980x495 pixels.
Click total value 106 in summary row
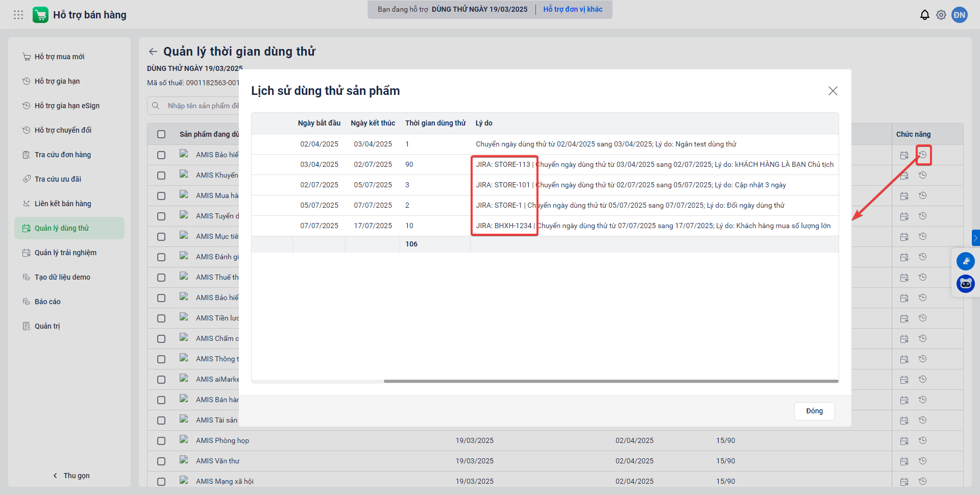(411, 244)
